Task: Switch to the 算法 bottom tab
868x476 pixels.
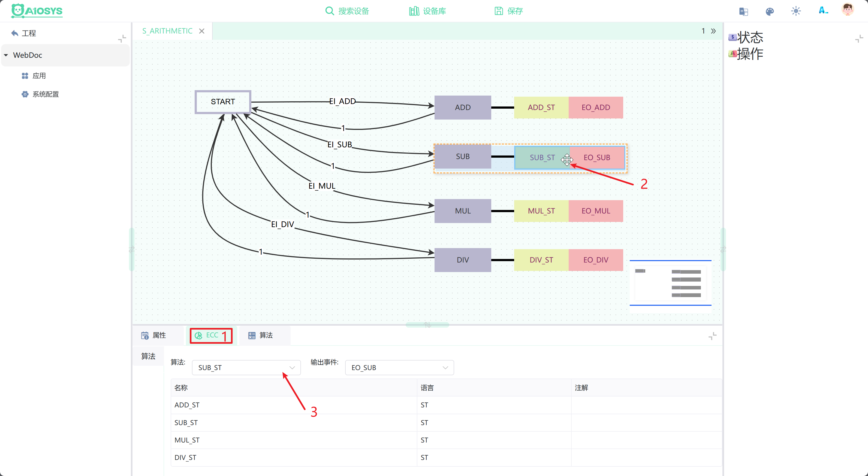Action: coord(260,335)
